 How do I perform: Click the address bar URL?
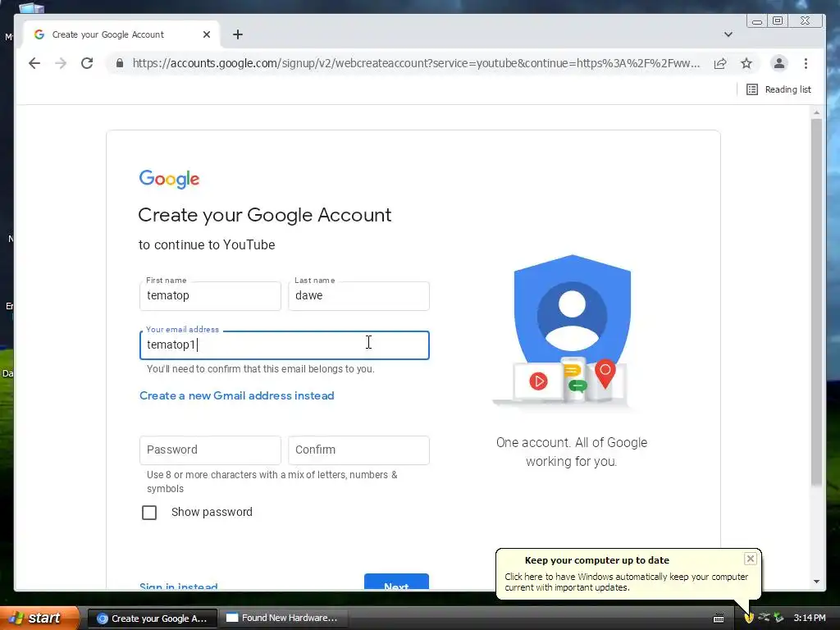(x=416, y=63)
